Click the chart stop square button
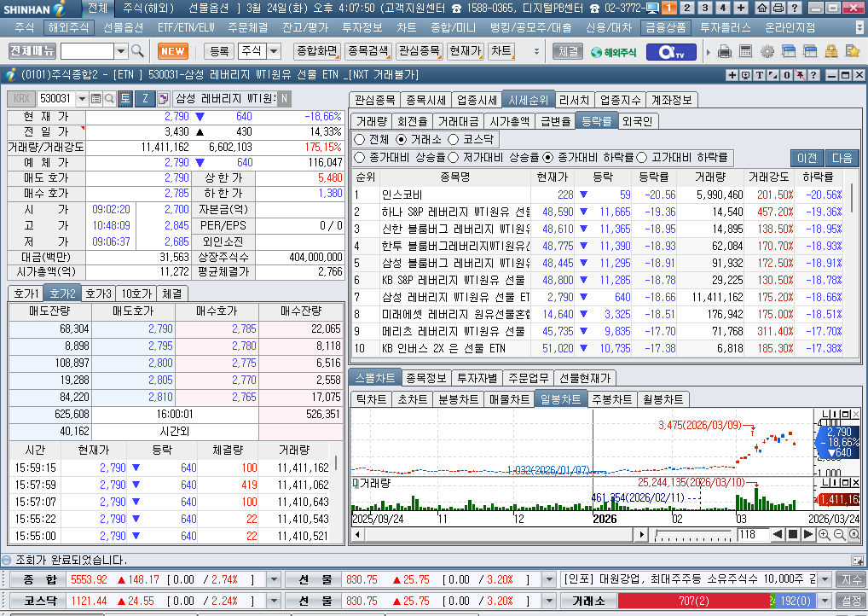This screenshot has height=616, width=868. [x=793, y=535]
